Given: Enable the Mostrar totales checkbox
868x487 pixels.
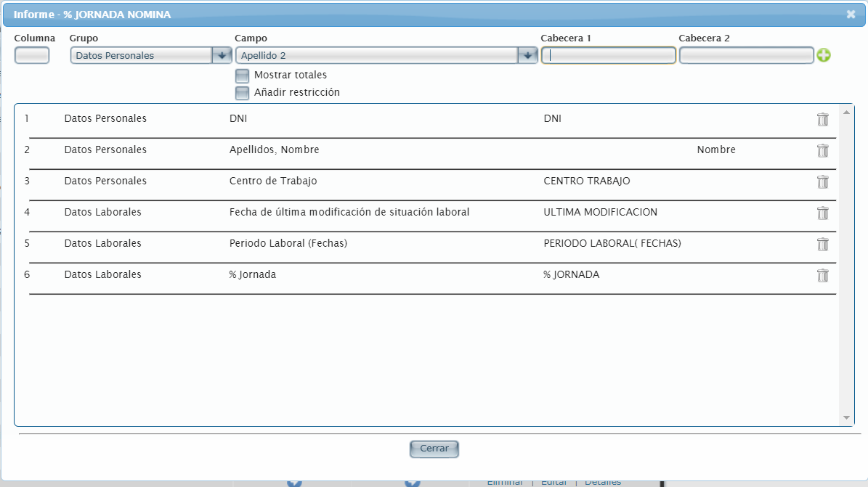Looking at the screenshot, I should [242, 75].
